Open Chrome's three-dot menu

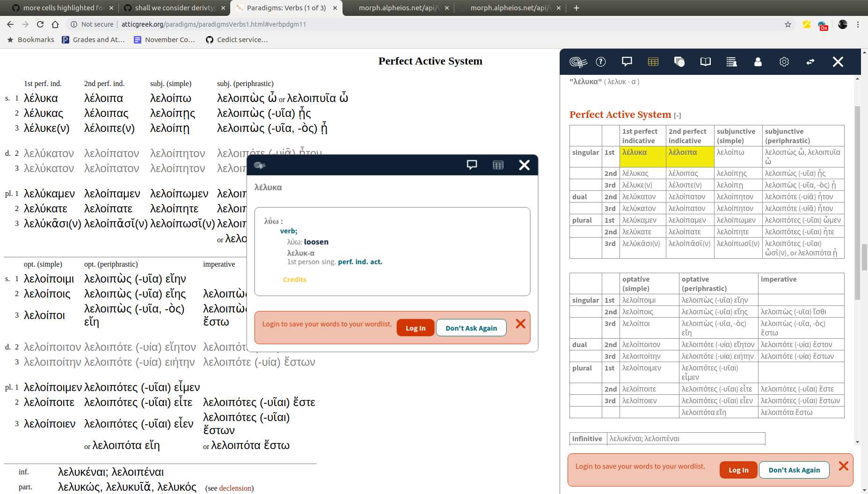pos(858,24)
